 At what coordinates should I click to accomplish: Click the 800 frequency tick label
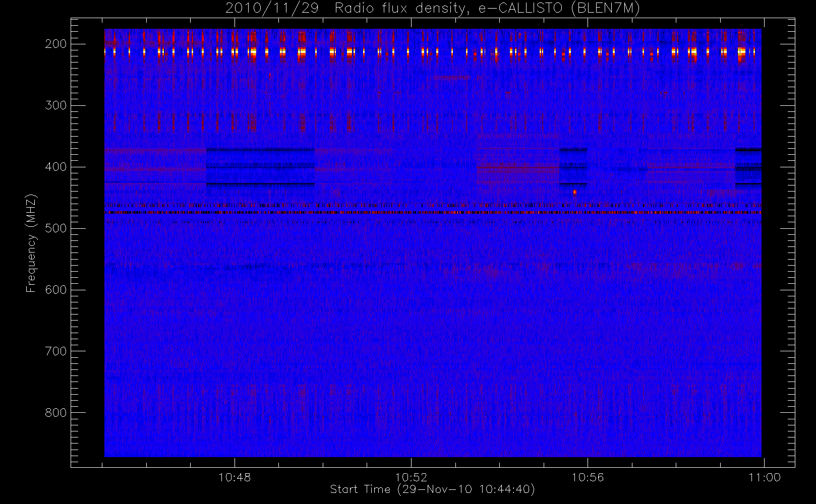55,413
